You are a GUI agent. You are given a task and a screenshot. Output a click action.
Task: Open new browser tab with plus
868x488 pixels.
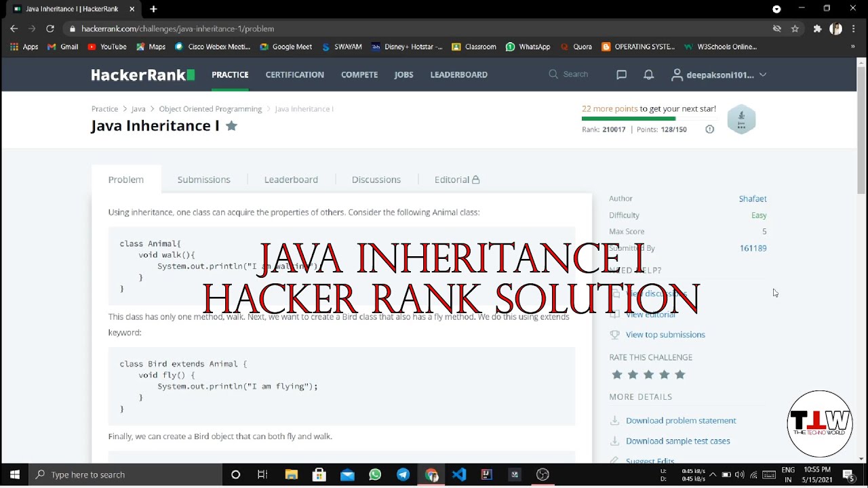coord(153,9)
